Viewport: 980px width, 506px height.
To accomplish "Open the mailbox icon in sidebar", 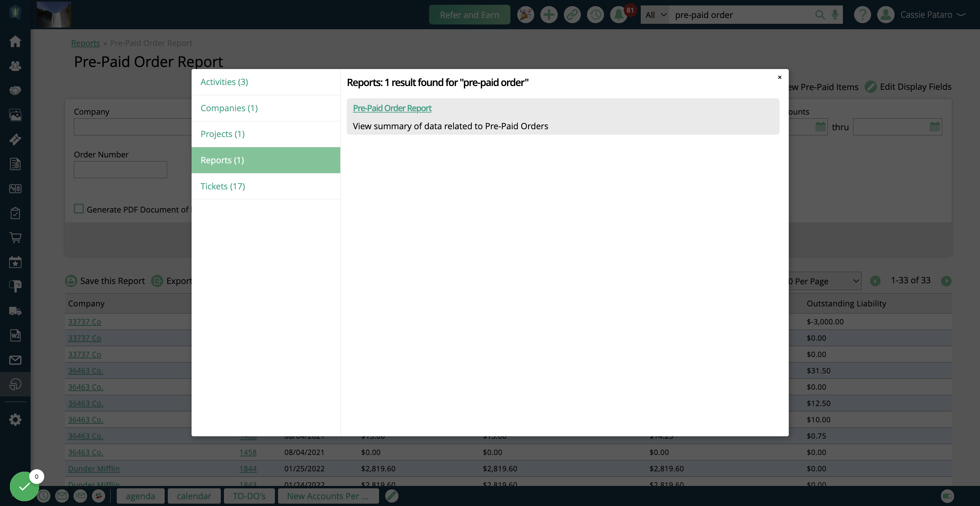I will (x=15, y=286).
